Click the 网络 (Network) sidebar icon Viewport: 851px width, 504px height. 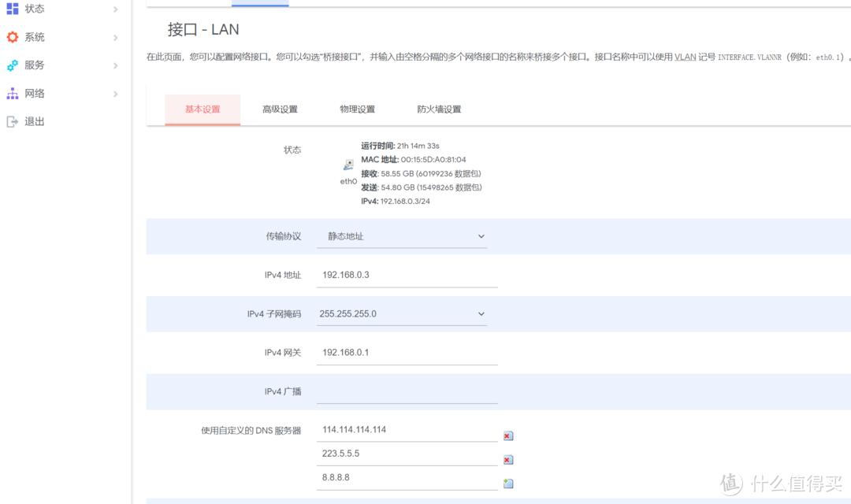(x=11, y=93)
